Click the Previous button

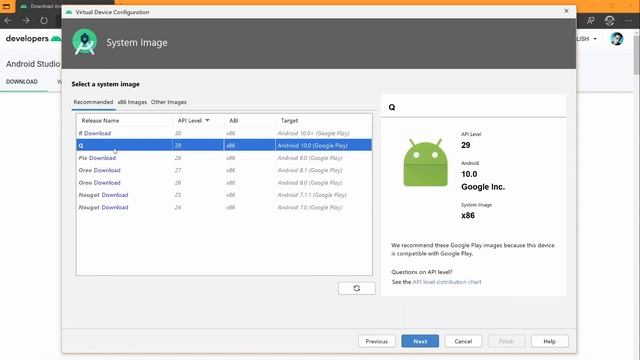pyautogui.click(x=376, y=341)
